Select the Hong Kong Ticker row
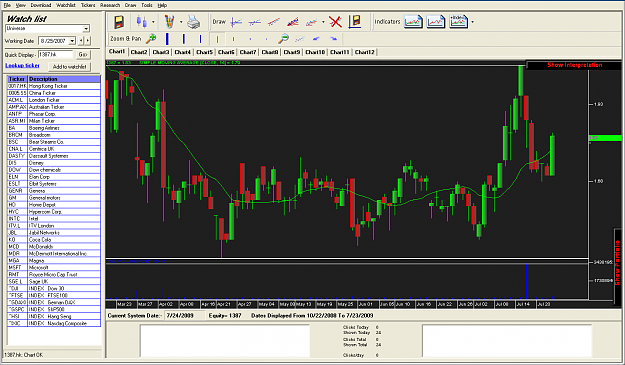This screenshot has height=365, width=625. point(54,86)
